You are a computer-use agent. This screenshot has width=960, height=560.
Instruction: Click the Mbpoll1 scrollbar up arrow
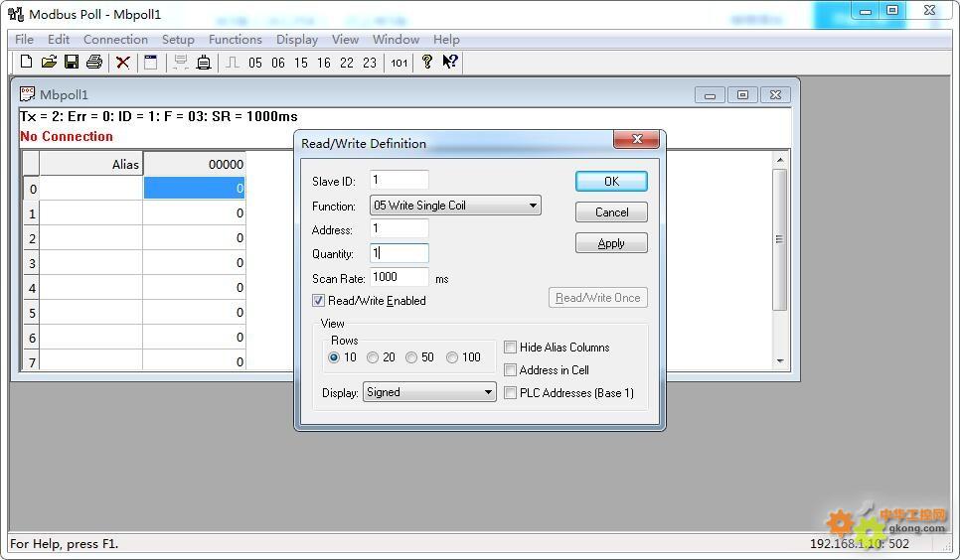click(779, 160)
